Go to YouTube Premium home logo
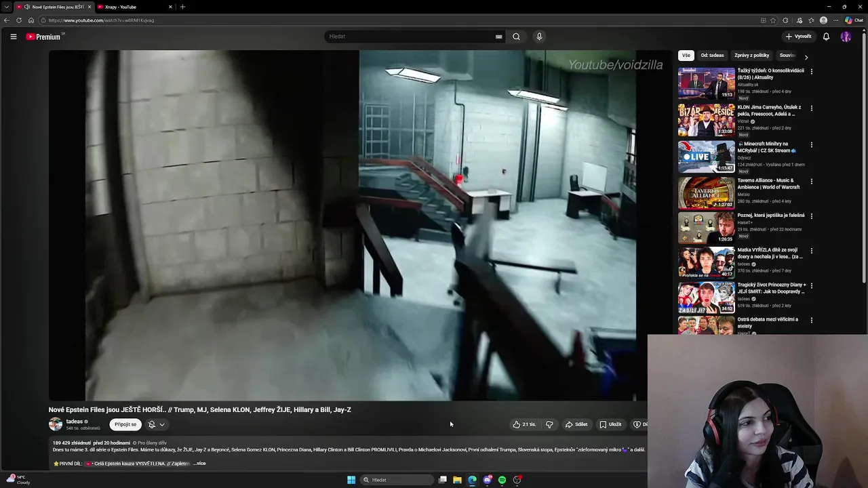 [45, 37]
